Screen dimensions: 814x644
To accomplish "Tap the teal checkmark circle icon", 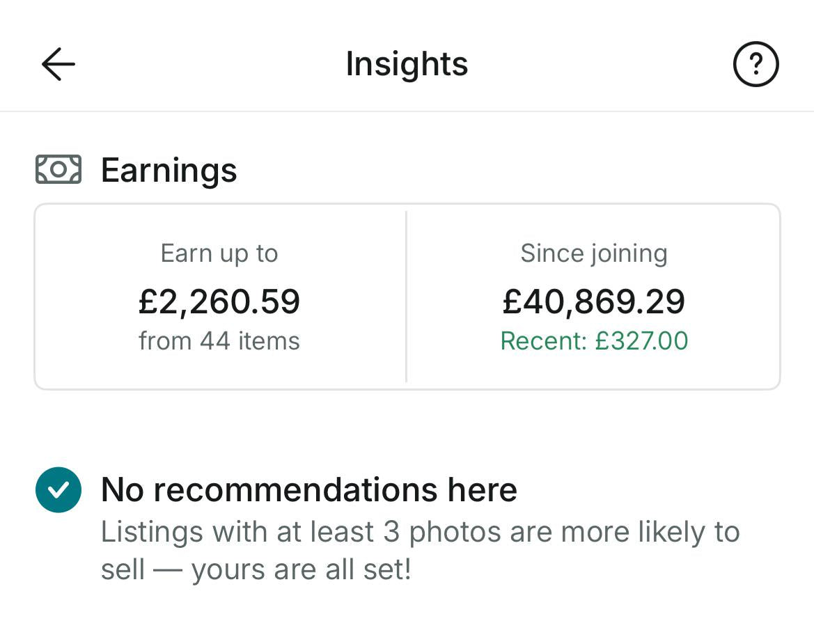I will 58,489.
